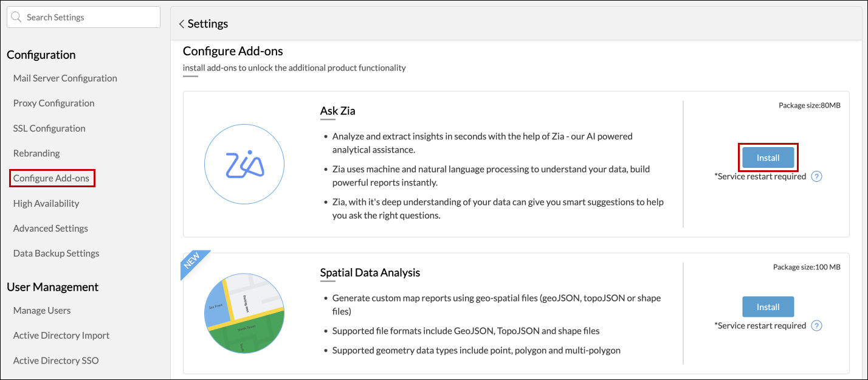This screenshot has width=868, height=380.
Task: Go to Data Backup Settings
Action: pos(56,254)
